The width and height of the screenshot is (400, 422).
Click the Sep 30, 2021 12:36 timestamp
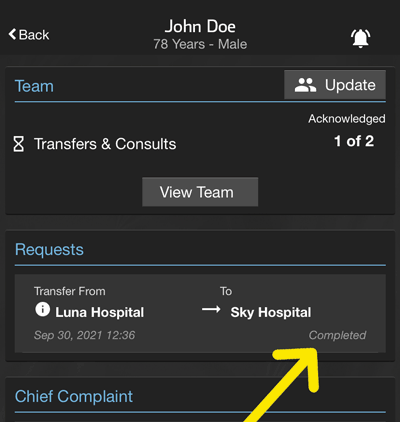84,335
